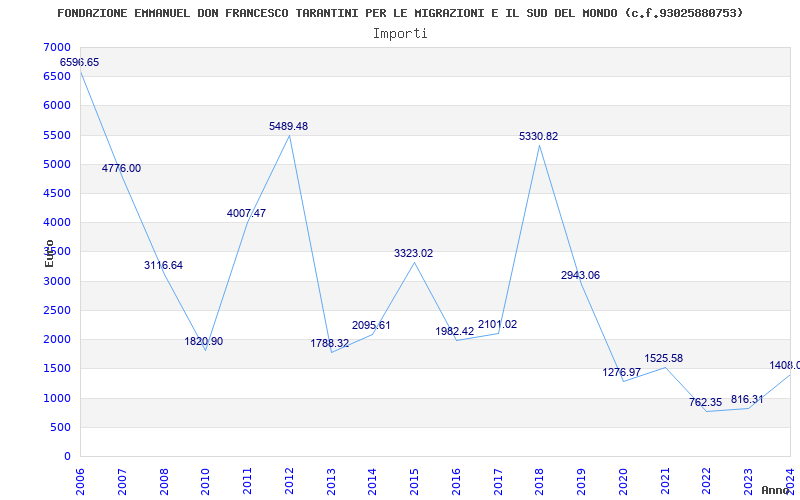Select the 2008 year on x-axis

[x=164, y=482]
